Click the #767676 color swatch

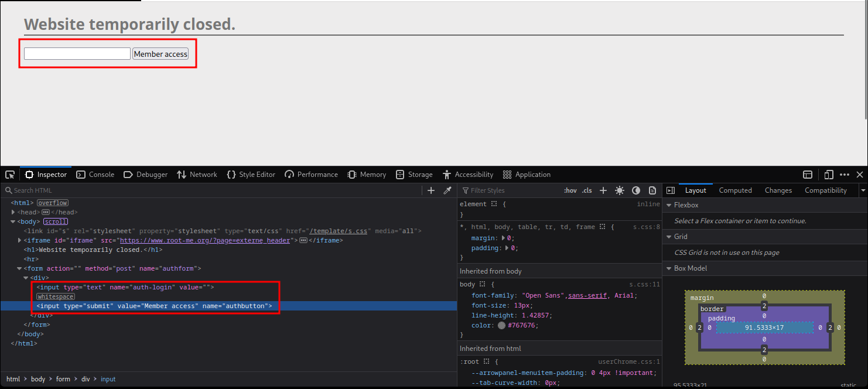coord(501,325)
